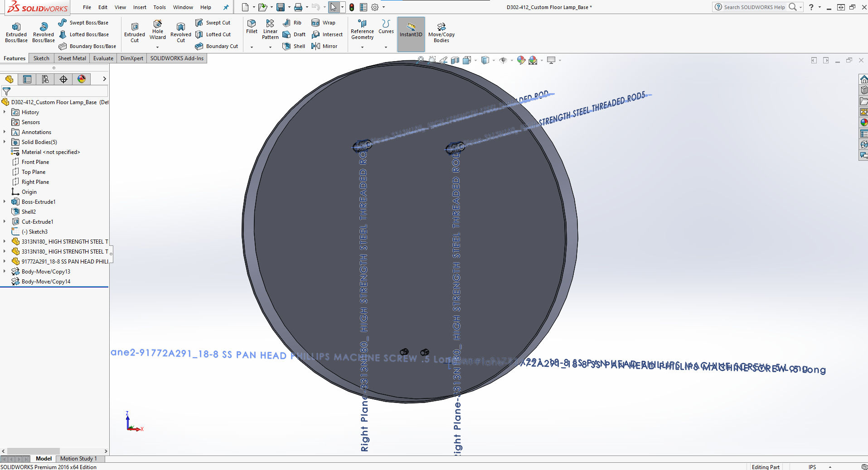The image size is (868, 470).
Task: Rebuild the model with traffic light icon
Action: [x=352, y=7]
